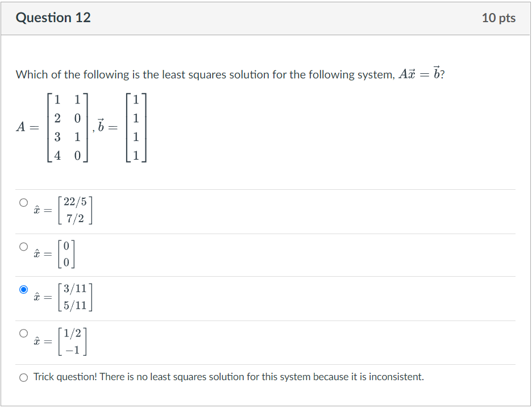Click the first answer row area
Screen dimensions: 532x408
pos(227,211)
